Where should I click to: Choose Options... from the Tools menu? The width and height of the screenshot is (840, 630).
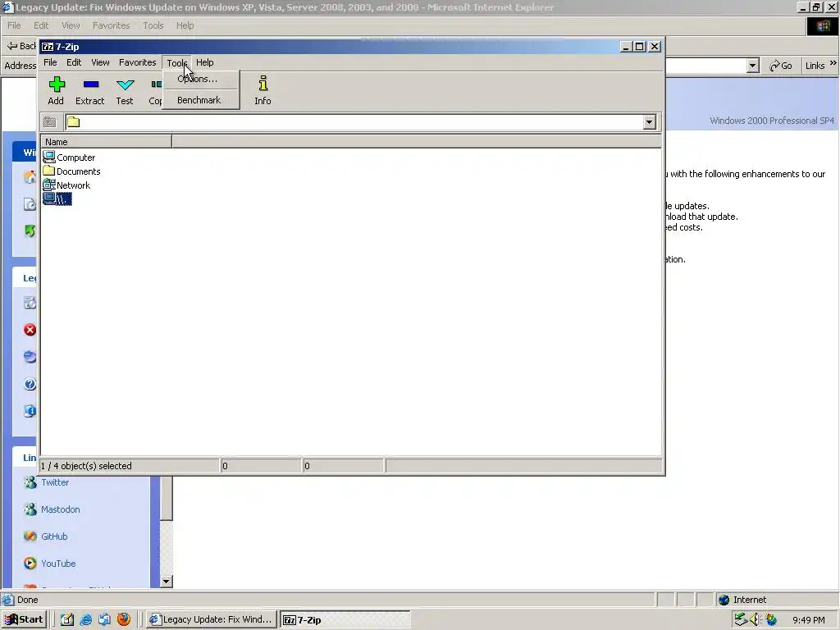(201, 79)
